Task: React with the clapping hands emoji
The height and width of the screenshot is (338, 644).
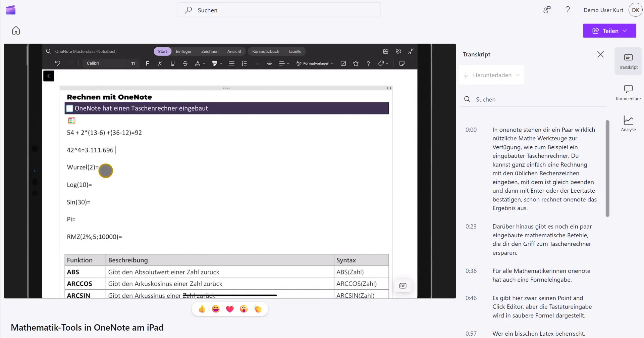Action: [x=258, y=309]
